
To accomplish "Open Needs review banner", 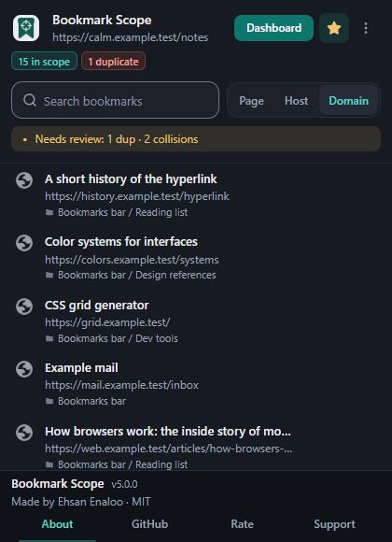I will [196, 139].
